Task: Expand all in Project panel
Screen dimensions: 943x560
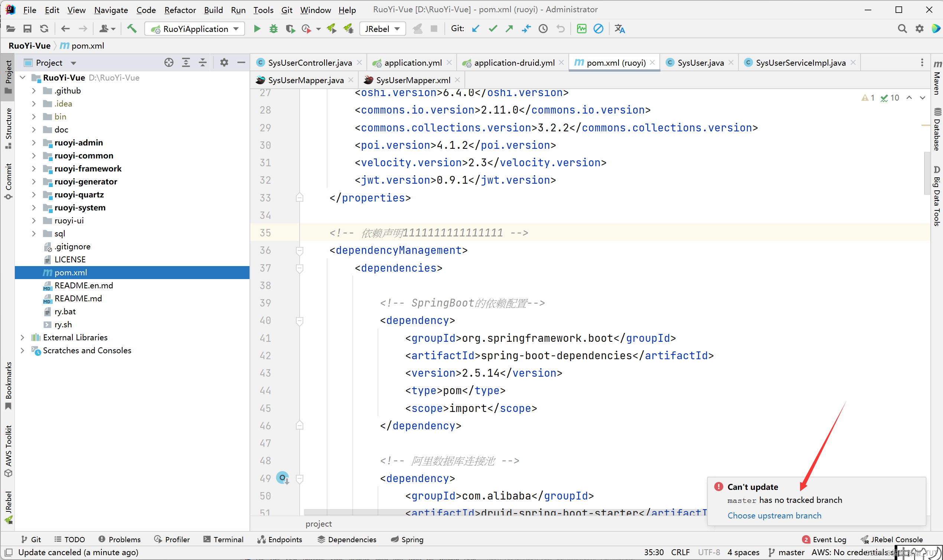Action: 186,63
